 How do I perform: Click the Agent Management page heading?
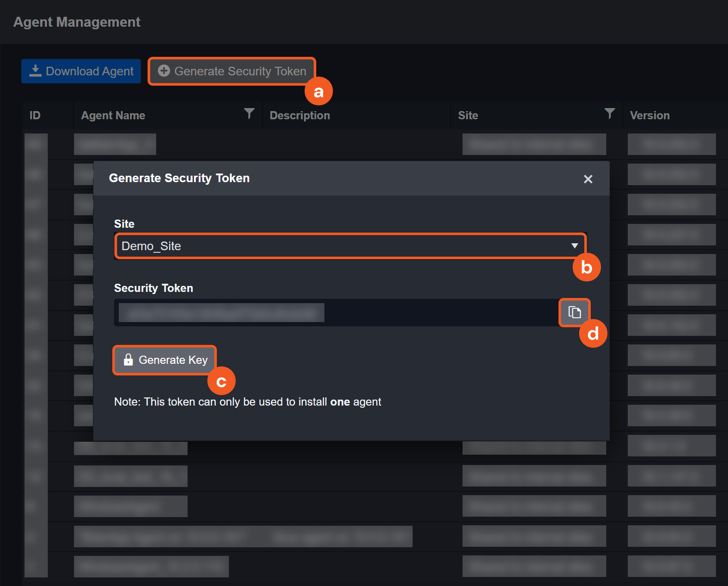[77, 22]
